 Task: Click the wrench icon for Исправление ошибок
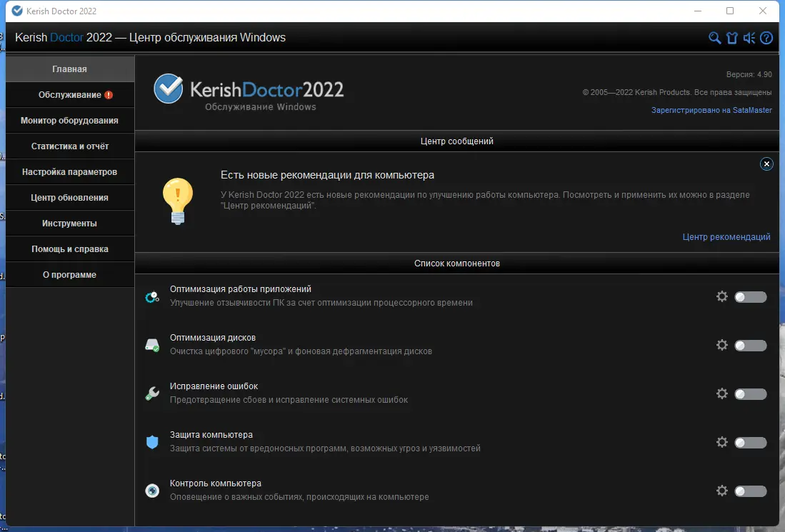[152, 393]
